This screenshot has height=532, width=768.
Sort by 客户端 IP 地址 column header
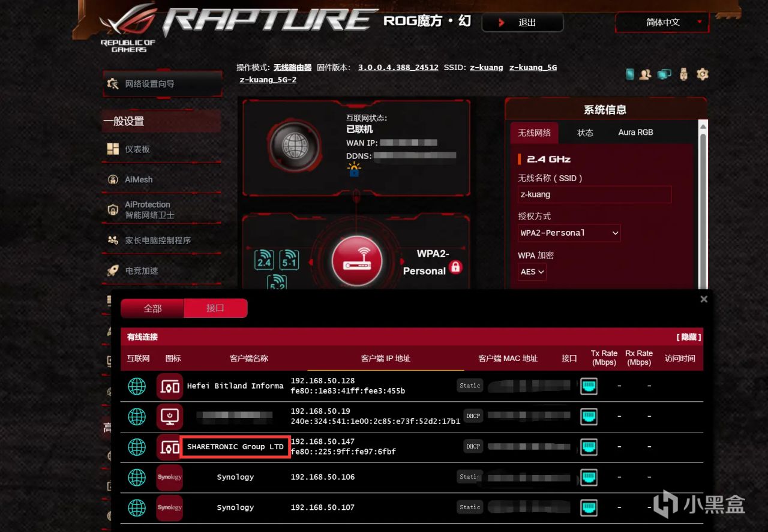pos(386,358)
